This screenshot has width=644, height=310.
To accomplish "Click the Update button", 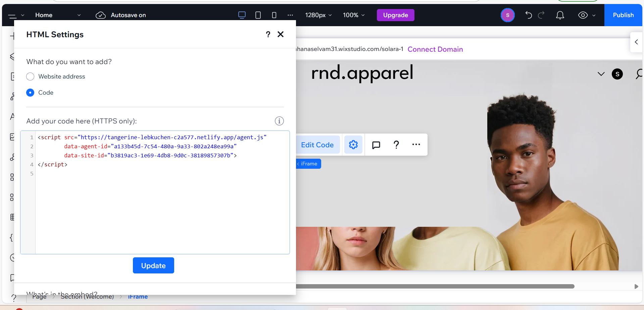I will click(153, 265).
